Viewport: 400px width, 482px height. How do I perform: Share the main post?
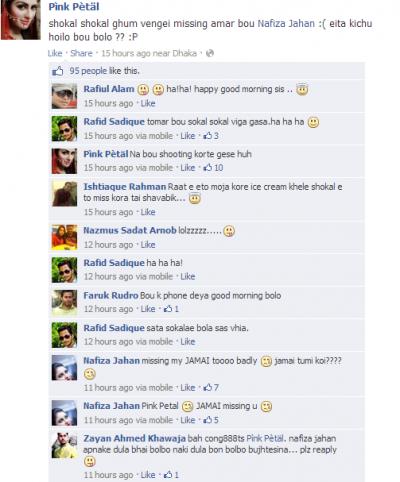[81, 53]
